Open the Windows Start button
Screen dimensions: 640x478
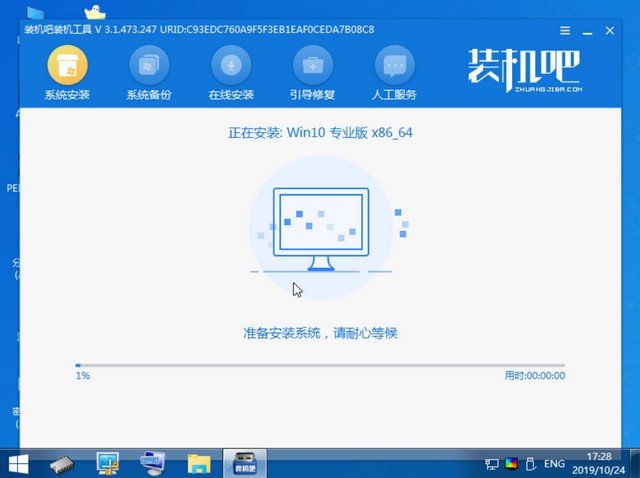tap(18, 463)
